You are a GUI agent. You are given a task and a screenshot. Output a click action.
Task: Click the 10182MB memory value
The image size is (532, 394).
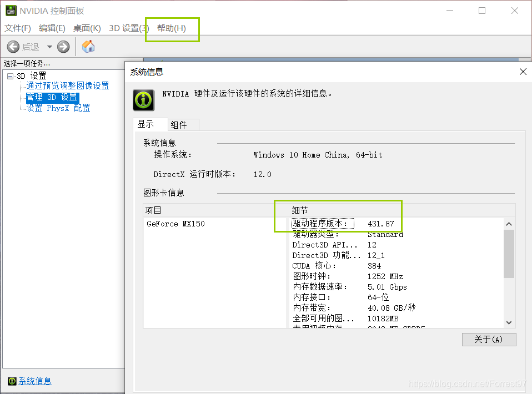point(383,319)
